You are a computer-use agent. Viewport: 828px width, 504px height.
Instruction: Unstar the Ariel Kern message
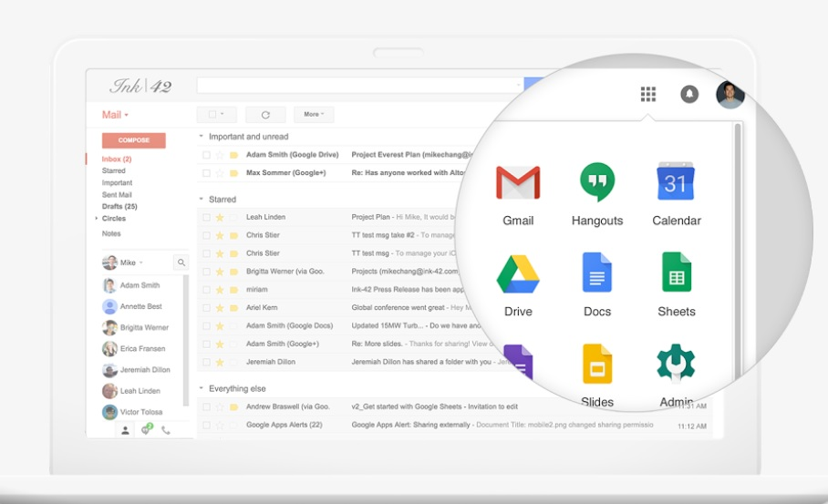coord(220,308)
